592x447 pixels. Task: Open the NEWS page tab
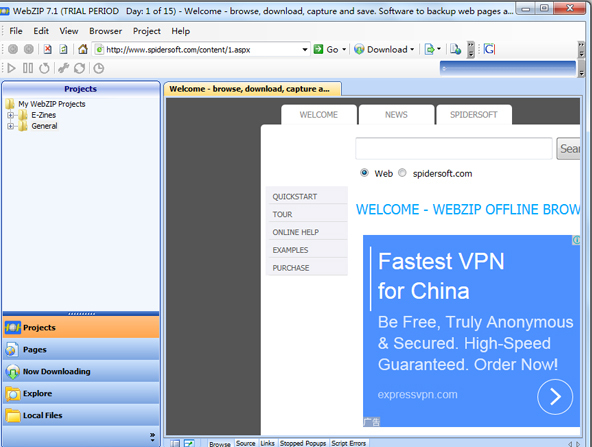[x=396, y=115]
